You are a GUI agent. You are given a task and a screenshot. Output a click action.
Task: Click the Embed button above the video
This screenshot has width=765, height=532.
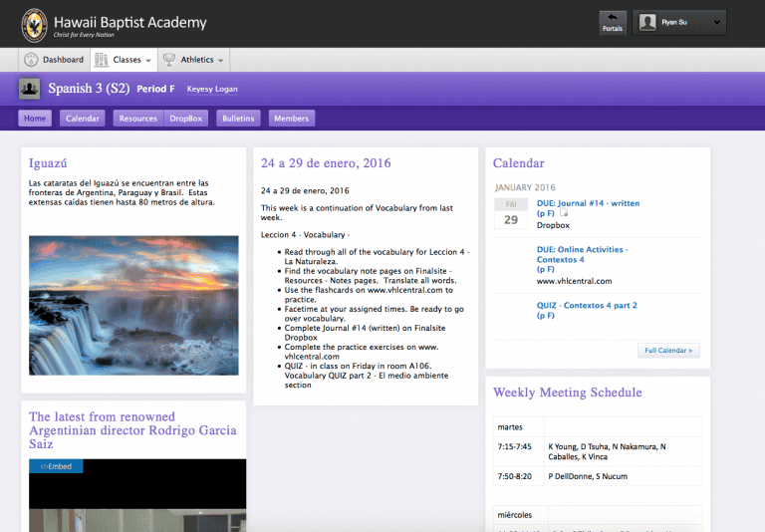tap(56, 466)
